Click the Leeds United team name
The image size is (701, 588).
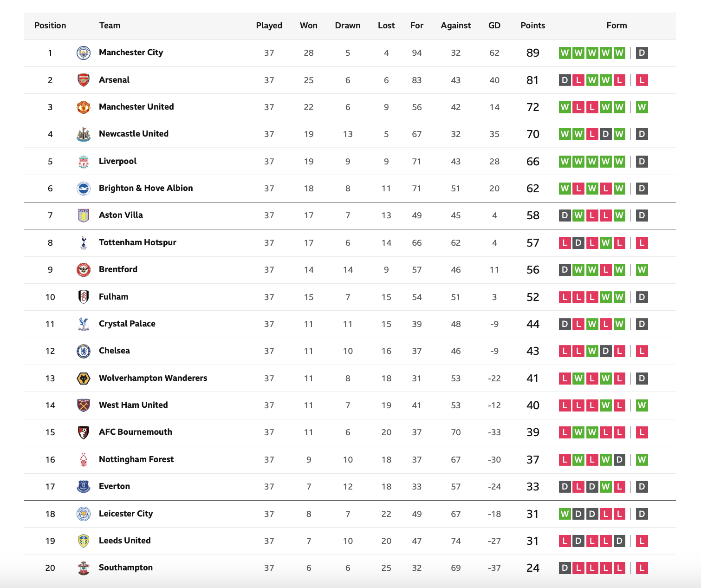click(x=124, y=541)
